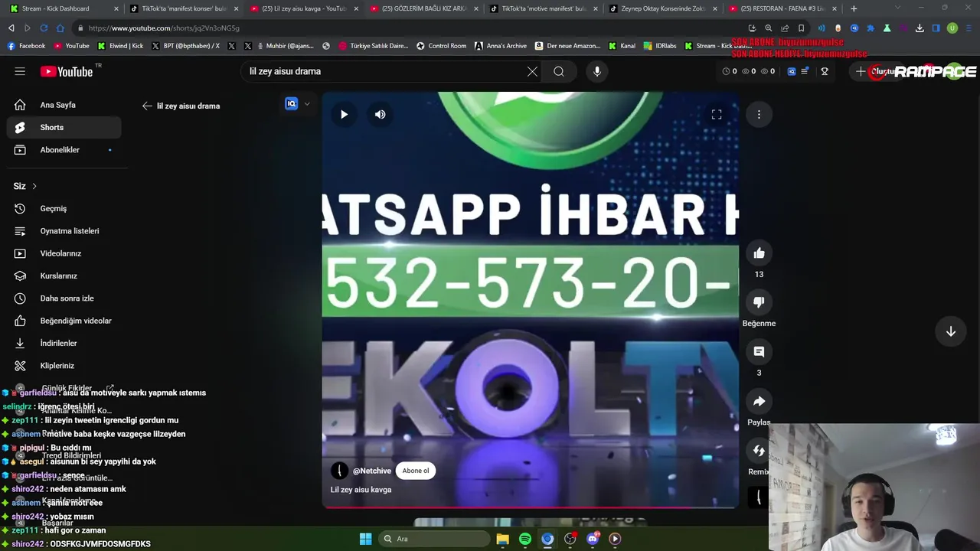Open Beğendiğim videolar
980x551 pixels.
click(x=64, y=321)
